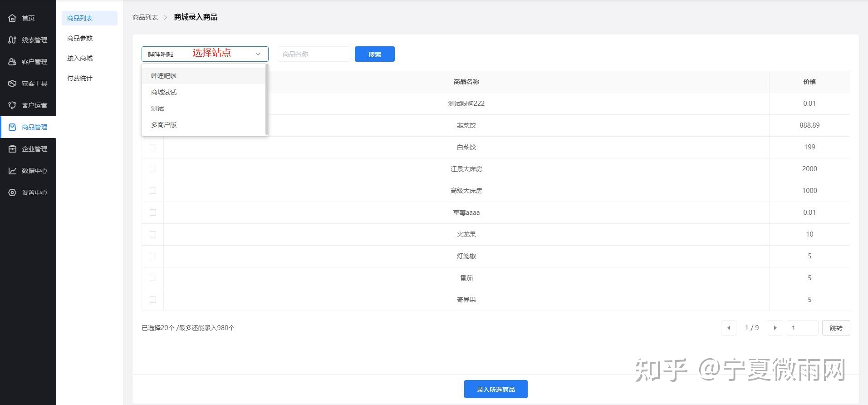Click the home icon in sidebar
Screen dimensions: 868x405
pos(12,18)
